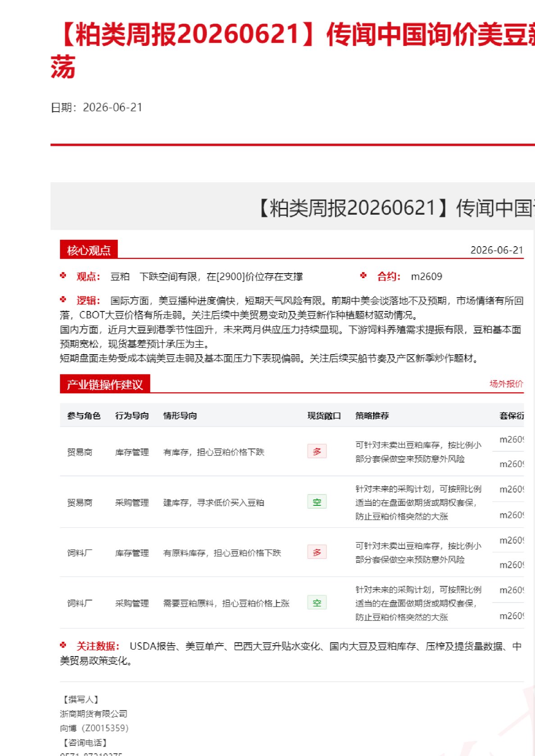
Task: Click the 多 badge in 贸易商 库存管理 row
Action: (317, 451)
